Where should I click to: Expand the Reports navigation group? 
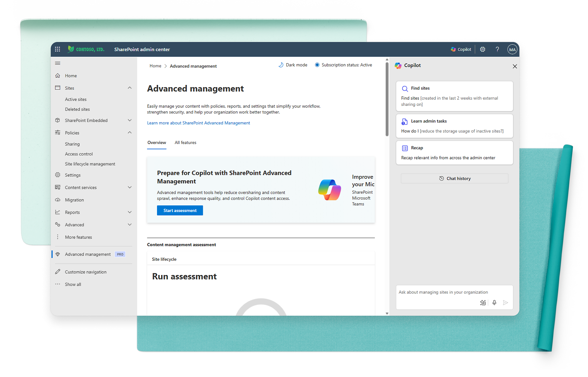click(130, 212)
